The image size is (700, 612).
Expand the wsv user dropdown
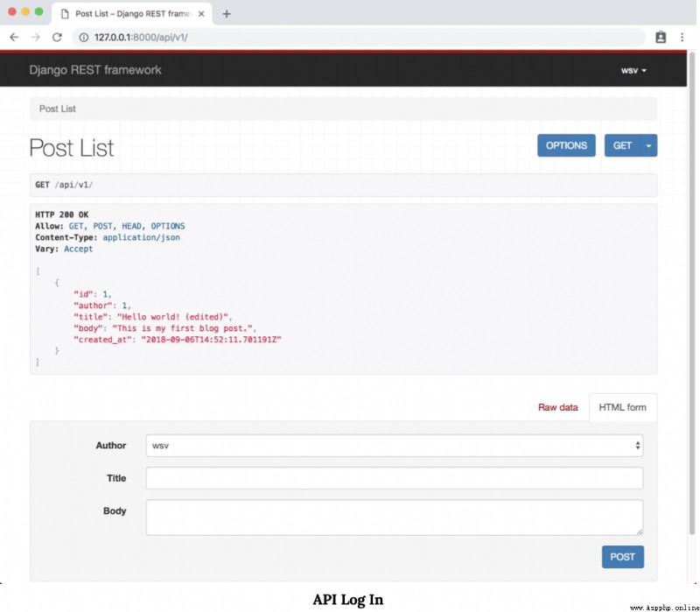(x=633, y=71)
